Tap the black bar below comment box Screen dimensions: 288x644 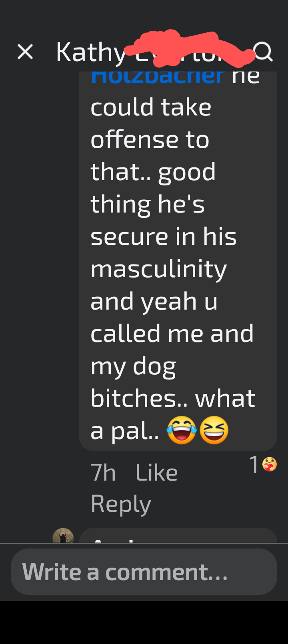pos(144,622)
